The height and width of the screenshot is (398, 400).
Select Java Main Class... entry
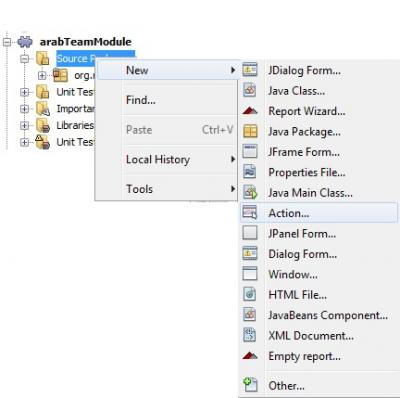coord(319,192)
